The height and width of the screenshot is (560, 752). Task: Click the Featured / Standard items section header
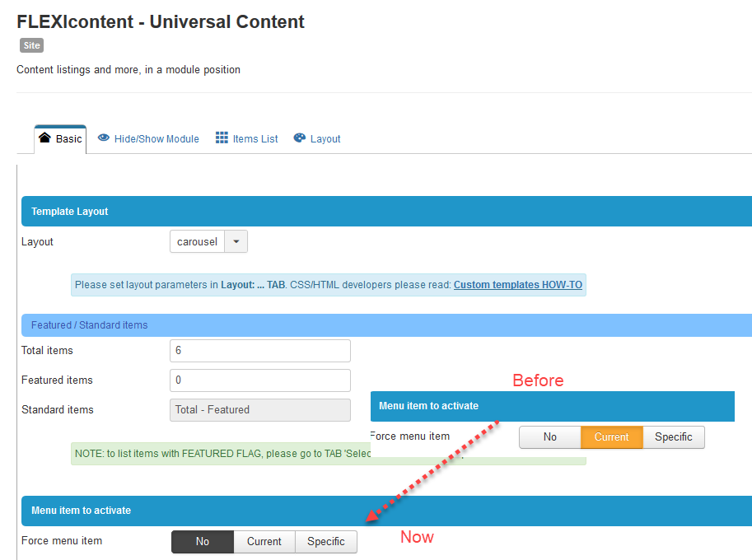pos(386,325)
